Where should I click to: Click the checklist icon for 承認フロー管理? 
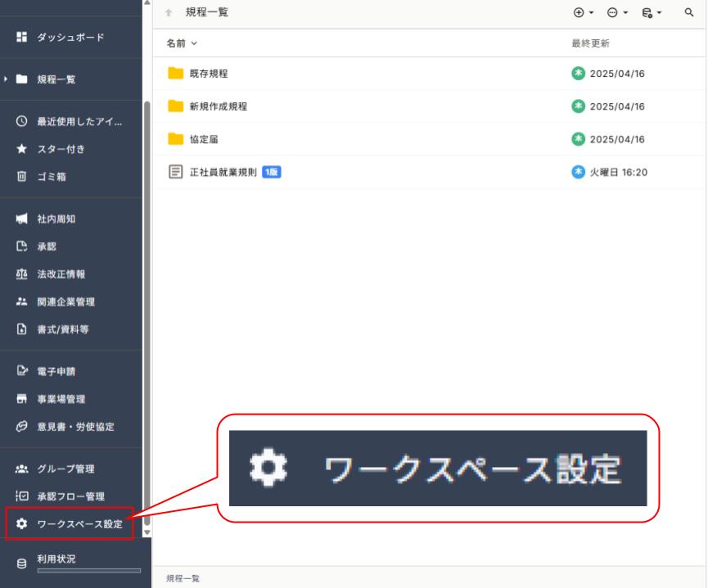point(21,496)
